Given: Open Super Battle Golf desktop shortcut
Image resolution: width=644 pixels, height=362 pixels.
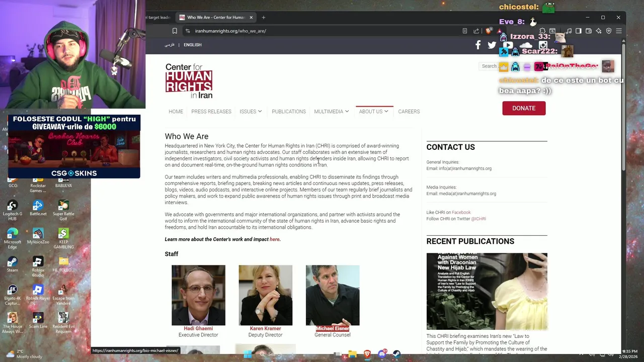Looking at the screenshot, I should tap(63, 210).
